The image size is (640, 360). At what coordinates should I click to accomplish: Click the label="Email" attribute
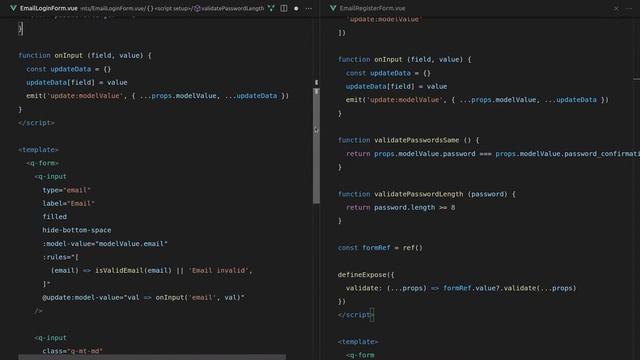tap(69, 204)
